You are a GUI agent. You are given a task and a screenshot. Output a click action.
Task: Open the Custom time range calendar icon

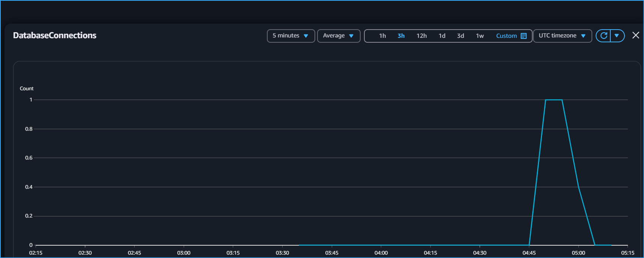(524, 36)
